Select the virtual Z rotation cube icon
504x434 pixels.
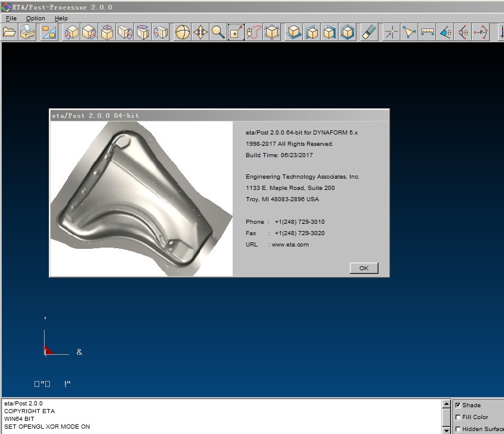[107, 32]
